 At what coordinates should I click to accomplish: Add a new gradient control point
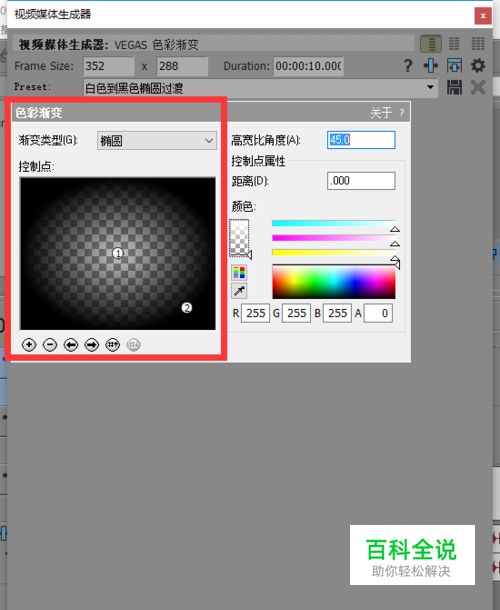(29, 345)
